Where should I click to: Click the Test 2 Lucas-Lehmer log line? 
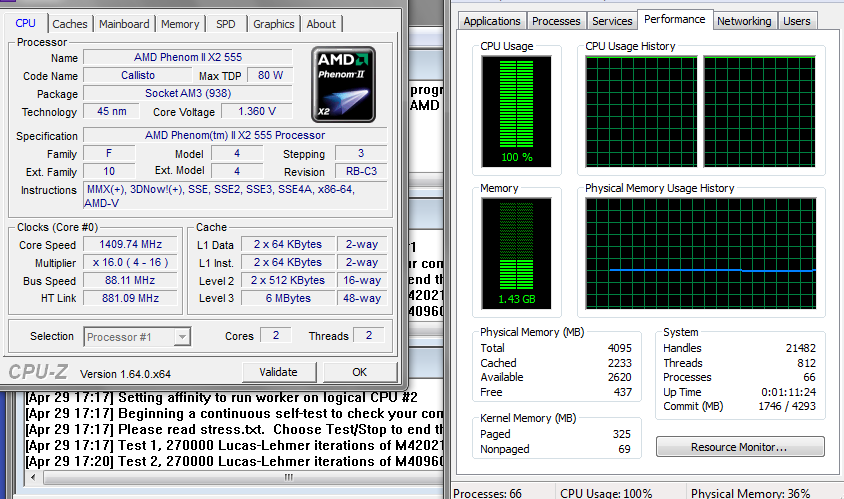(x=235, y=461)
